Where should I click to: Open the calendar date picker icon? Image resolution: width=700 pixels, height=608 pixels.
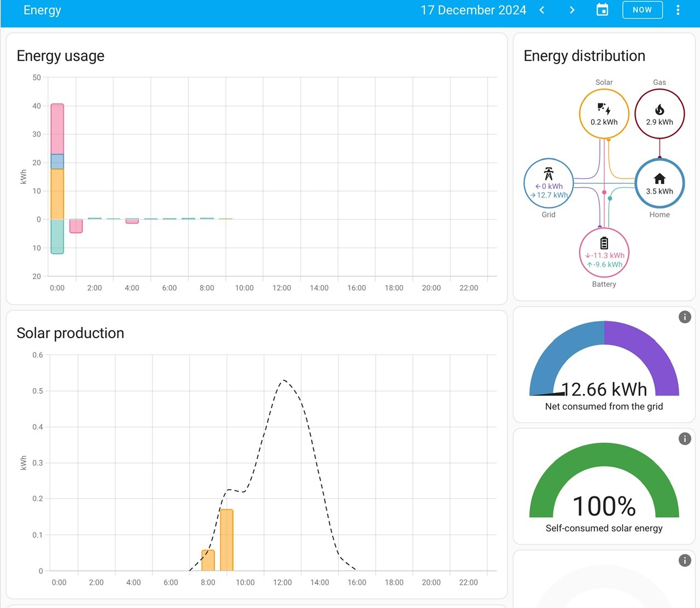pos(602,10)
